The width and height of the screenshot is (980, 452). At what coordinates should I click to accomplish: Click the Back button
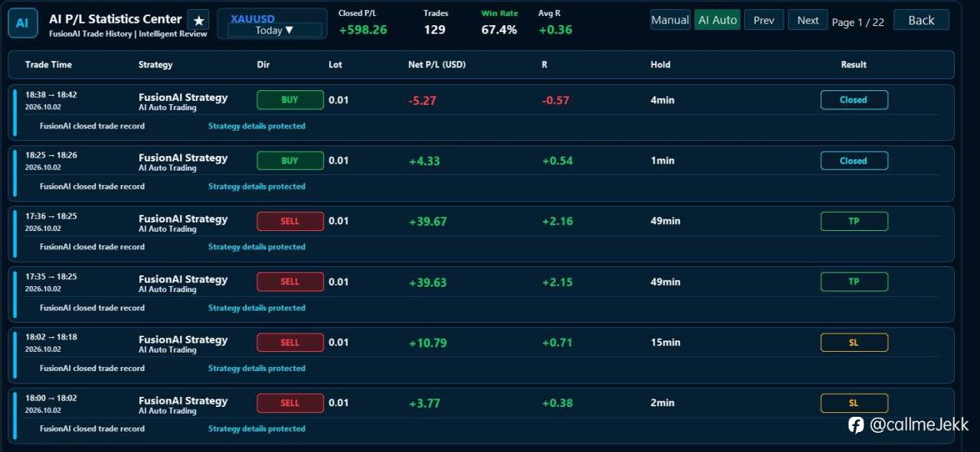[x=921, y=20]
